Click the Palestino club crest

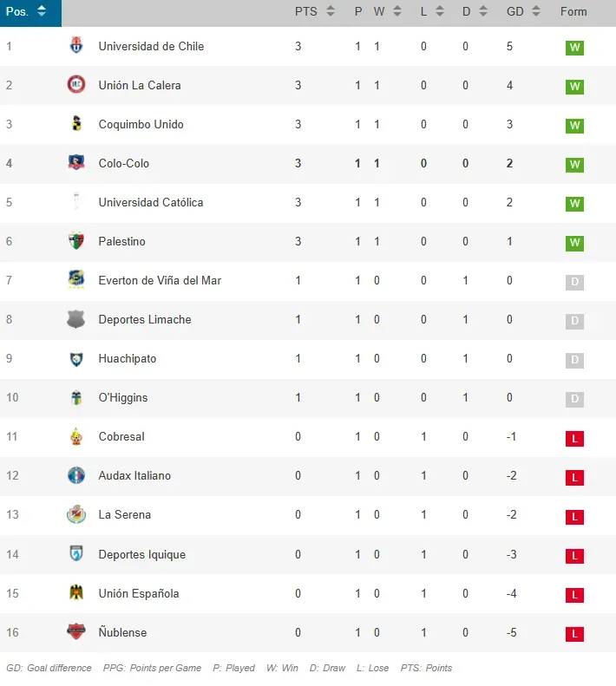[x=76, y=241]
